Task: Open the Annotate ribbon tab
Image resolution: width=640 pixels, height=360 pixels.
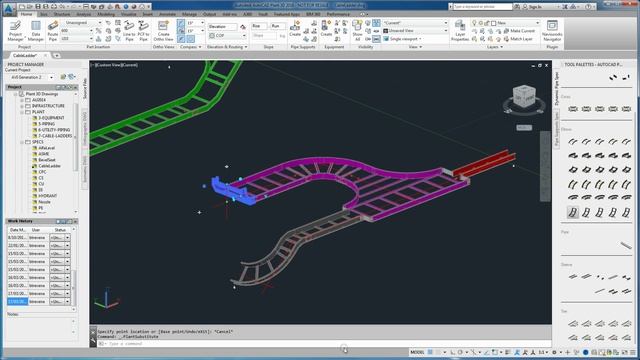Action: 167,14
